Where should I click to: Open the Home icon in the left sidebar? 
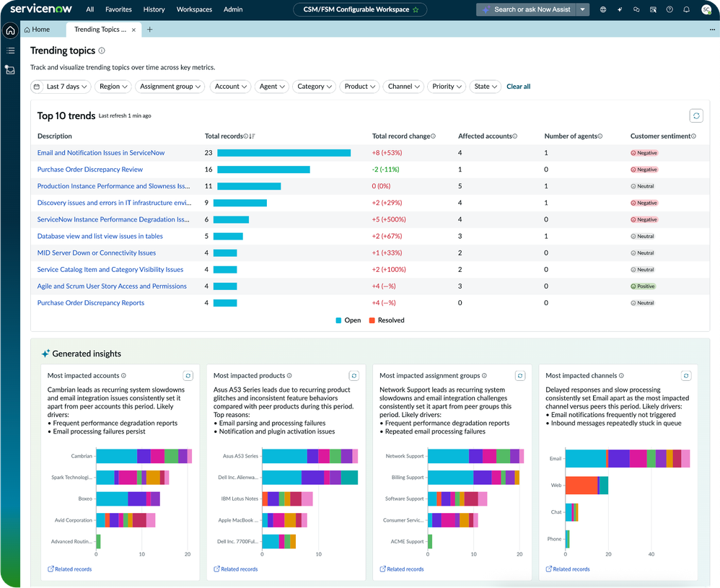pyautogui.click(x=9, y=31)
